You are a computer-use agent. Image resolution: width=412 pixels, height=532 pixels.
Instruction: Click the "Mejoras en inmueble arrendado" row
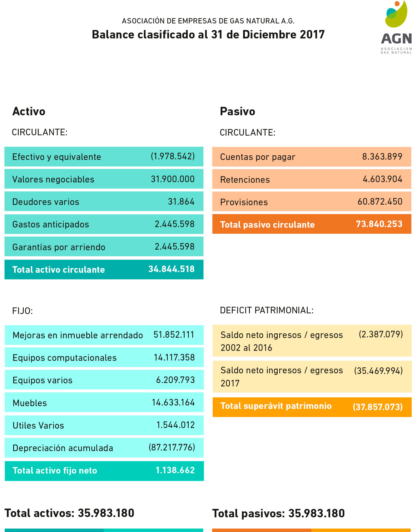(104, 335)
